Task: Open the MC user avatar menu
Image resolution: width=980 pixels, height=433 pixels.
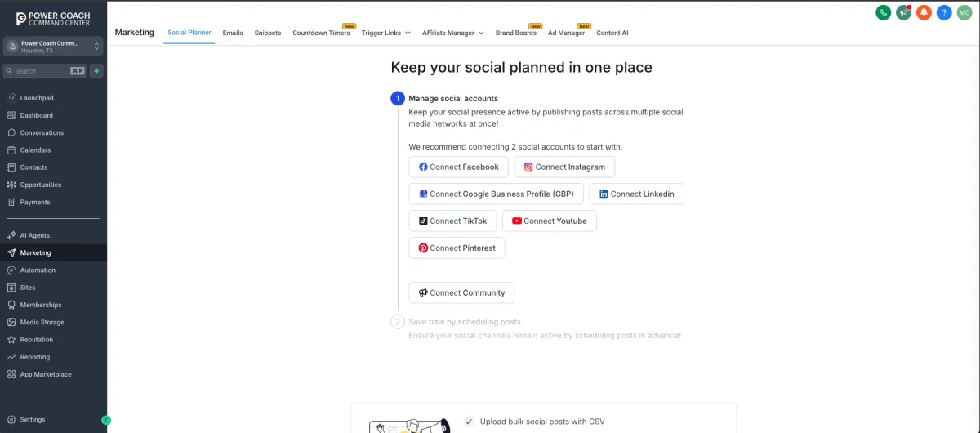Action: click(964, 12)
